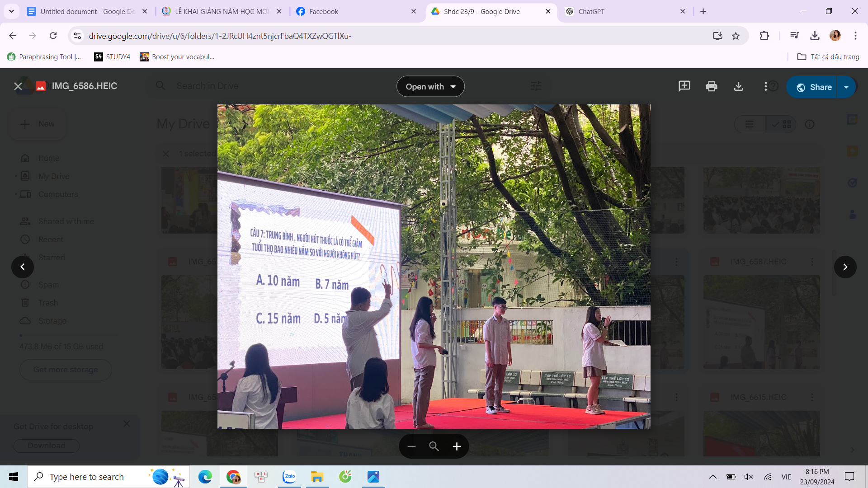Open the Share options dropdown arrow
Image resolution: width=868 pixels, height=488 pixels.
tap(846, 87)
